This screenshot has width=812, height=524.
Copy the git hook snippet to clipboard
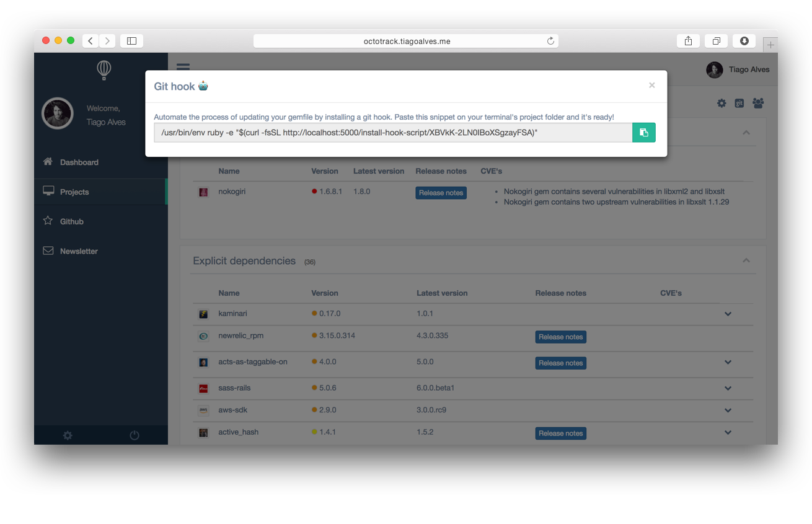click(x=643, y=132)
